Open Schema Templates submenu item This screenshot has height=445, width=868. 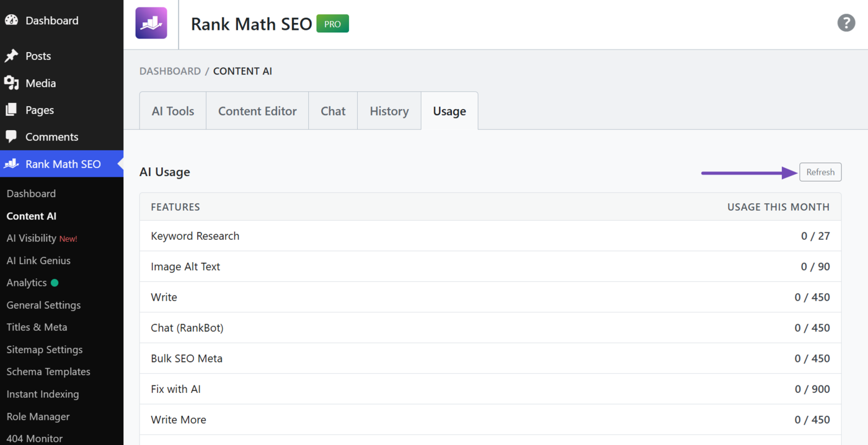click(48, 372)
